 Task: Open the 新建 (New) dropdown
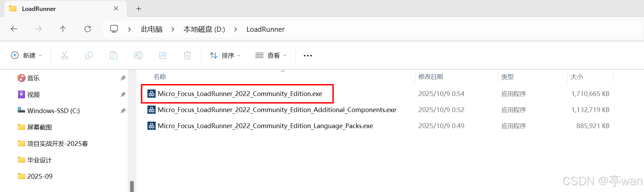[x=27, y=55]
